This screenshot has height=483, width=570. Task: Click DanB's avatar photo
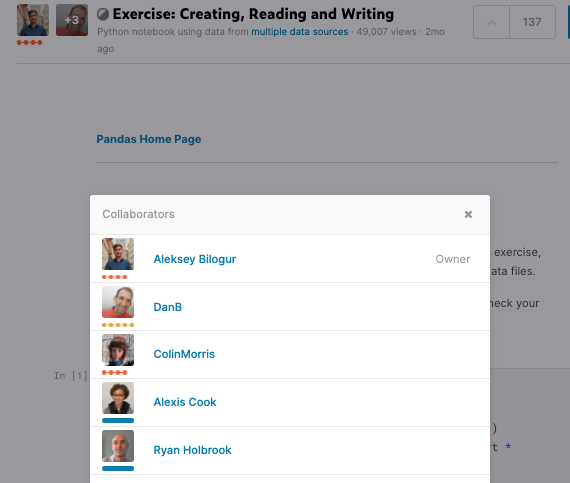[x=118, y=302]
